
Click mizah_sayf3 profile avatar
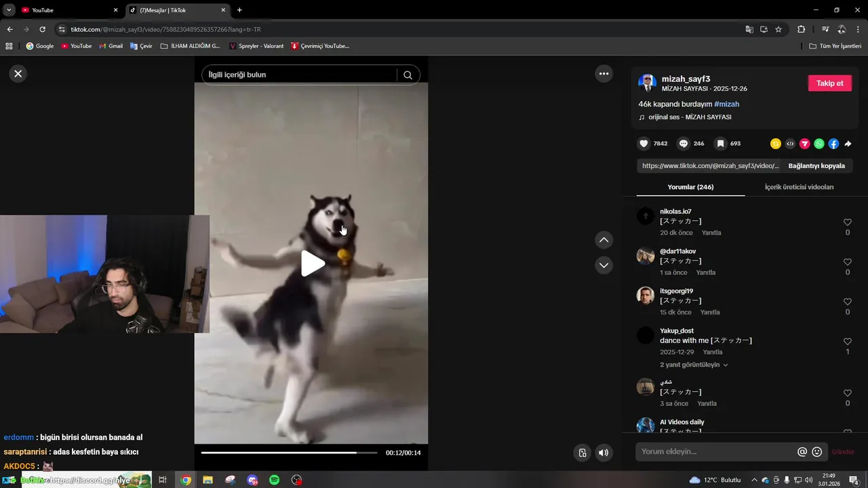(647, 83)
